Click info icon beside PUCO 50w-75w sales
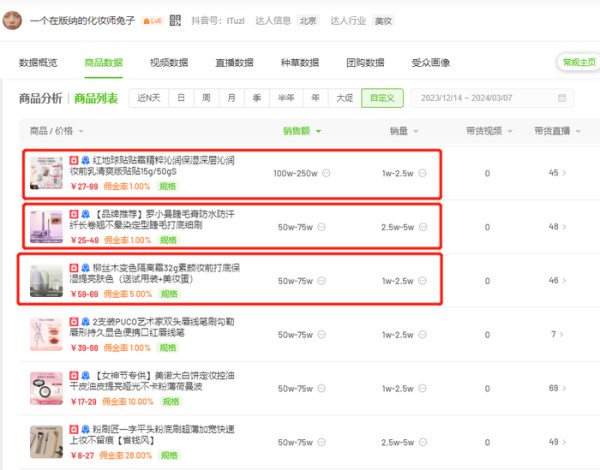Viewport: 600px width, 470px height. pyautogui.click(x=321, y=335)
